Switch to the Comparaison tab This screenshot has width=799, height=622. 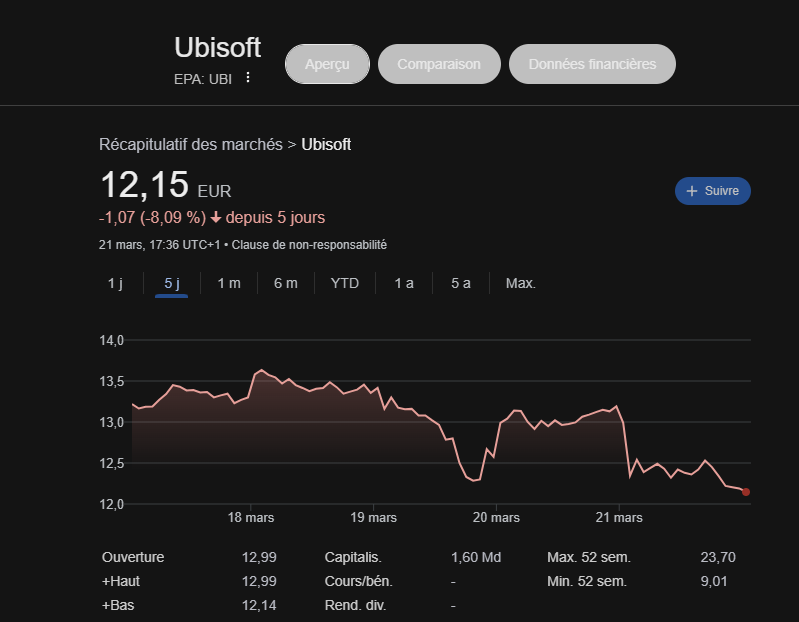coord(439,64)
